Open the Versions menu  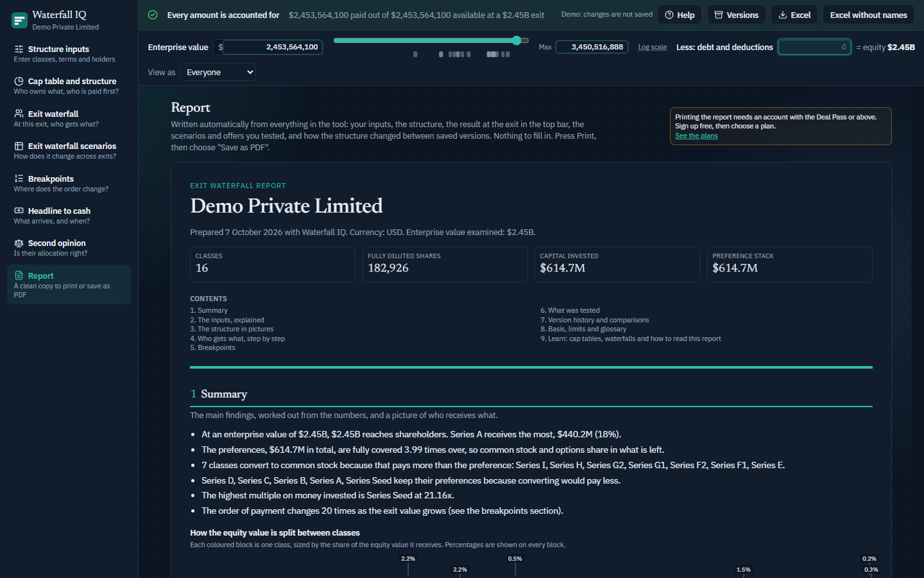[x=736, y=15]
